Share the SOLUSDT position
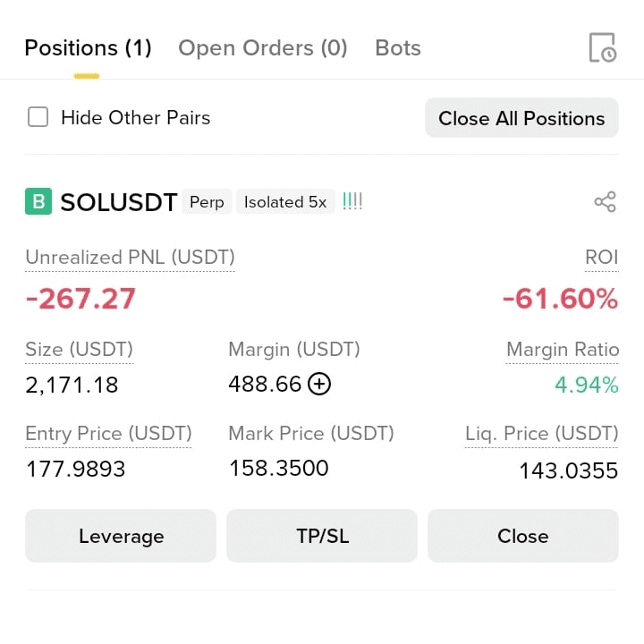The image size is (644, 644). (x=606, y=201)
